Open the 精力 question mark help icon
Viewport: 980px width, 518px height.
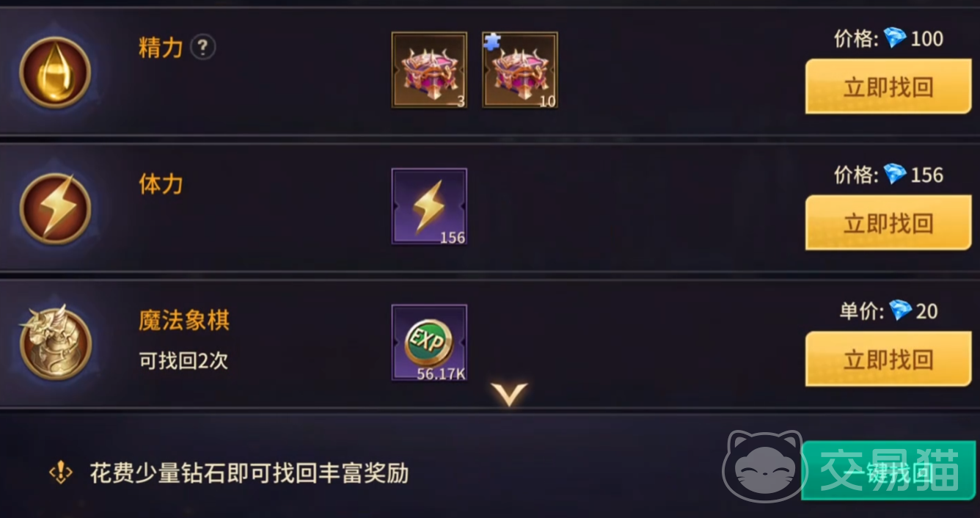(x=203, y=48)
